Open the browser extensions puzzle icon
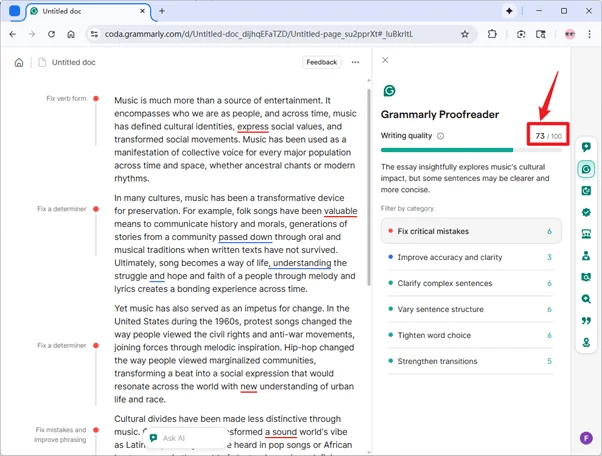Screen dimensions: 602x456 (x=492, y=34)
